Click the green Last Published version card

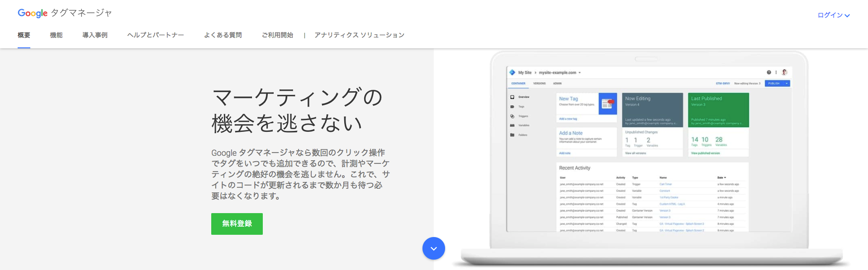point(718,110)
